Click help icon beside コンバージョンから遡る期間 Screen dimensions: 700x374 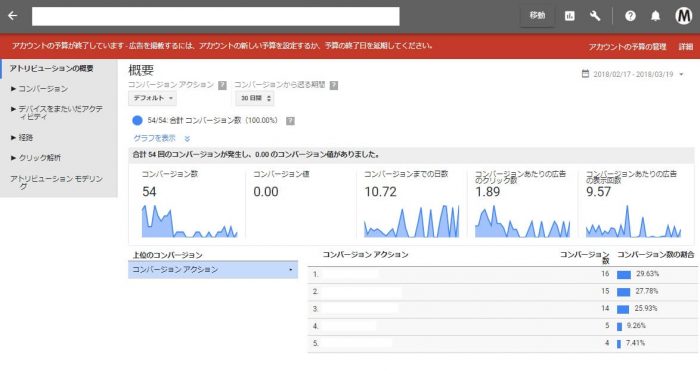click(x=333, y=85)
